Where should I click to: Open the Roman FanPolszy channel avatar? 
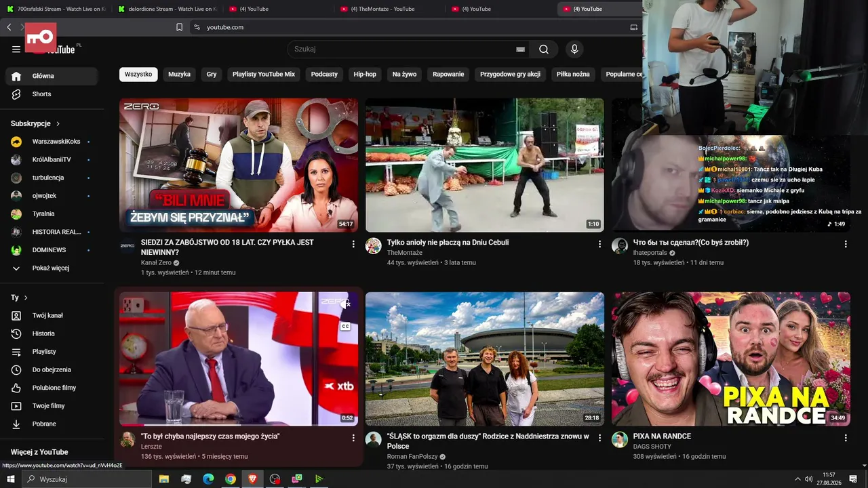coord(374,439)
